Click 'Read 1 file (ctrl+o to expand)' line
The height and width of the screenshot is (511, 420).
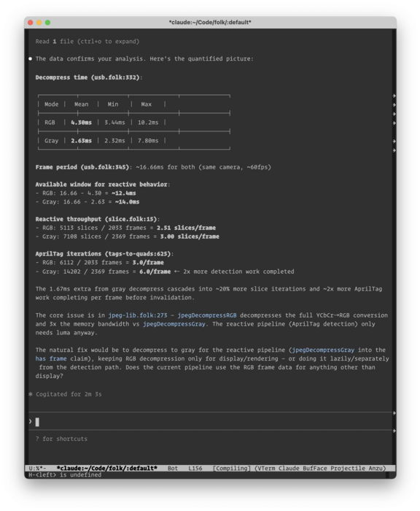[x=87, y=42]
